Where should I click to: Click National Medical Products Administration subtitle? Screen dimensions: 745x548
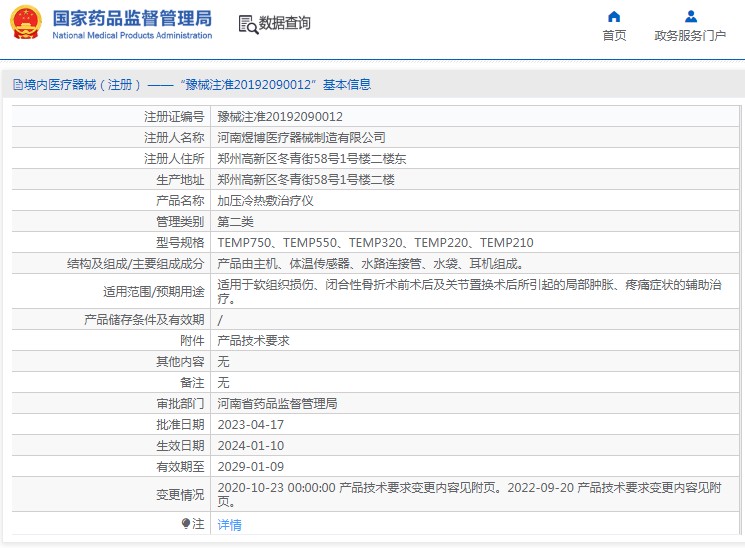pyautogui.click(x=132, y=35)
